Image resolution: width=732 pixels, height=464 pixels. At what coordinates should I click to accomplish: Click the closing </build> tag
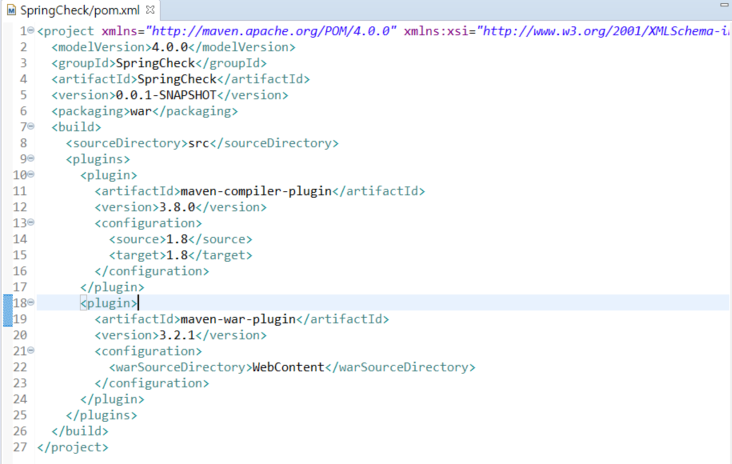click(x=80, y=431)
